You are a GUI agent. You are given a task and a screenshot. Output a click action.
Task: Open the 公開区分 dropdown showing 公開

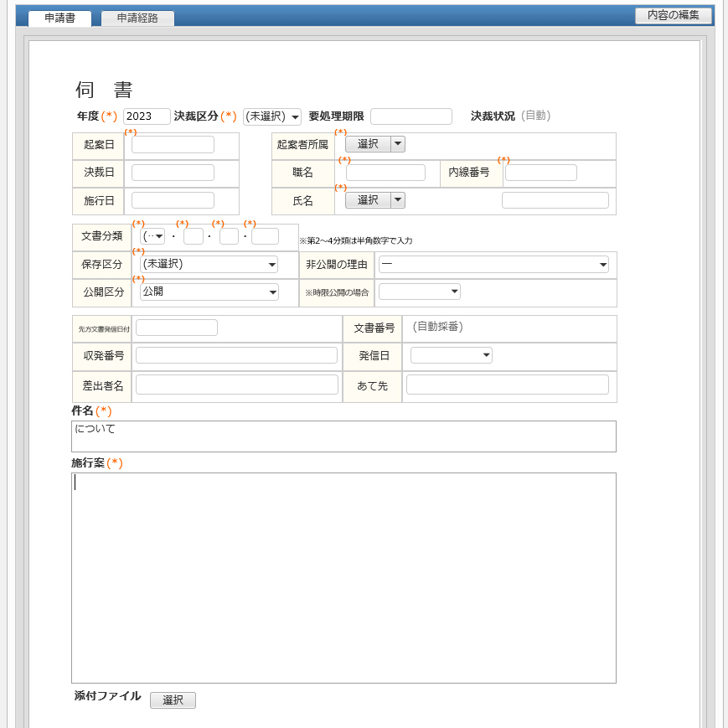209,292
